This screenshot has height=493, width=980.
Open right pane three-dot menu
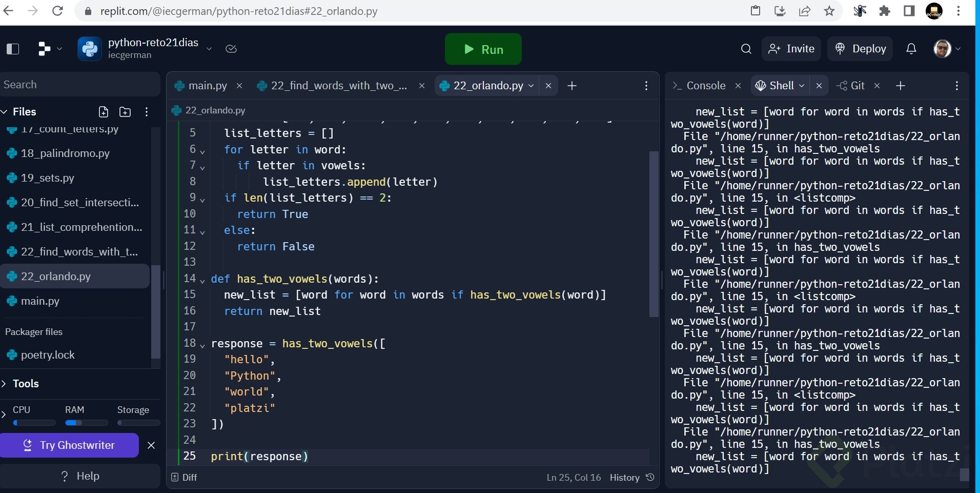[x=957, y=86]
